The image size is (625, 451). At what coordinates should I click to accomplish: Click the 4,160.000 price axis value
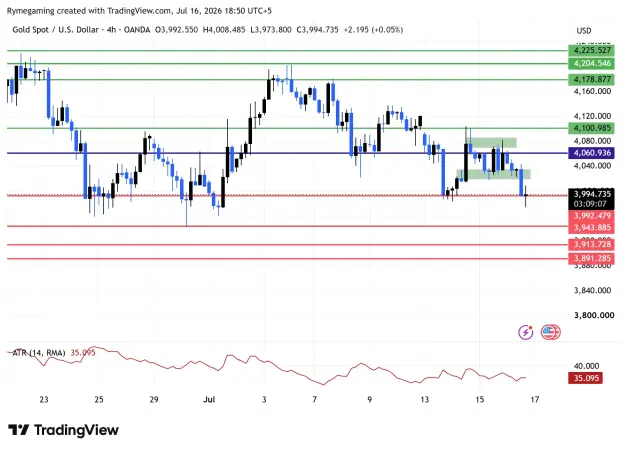tap(592, 91)
